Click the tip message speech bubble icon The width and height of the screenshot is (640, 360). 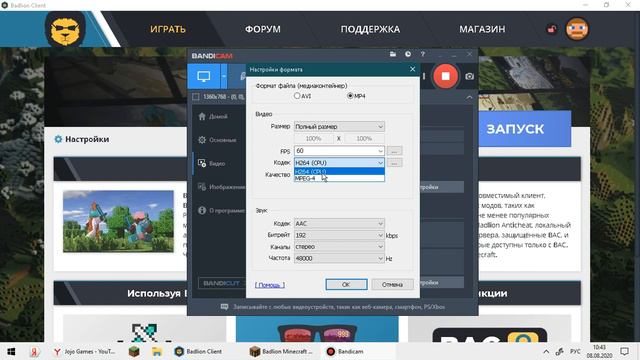coord(224,307)
